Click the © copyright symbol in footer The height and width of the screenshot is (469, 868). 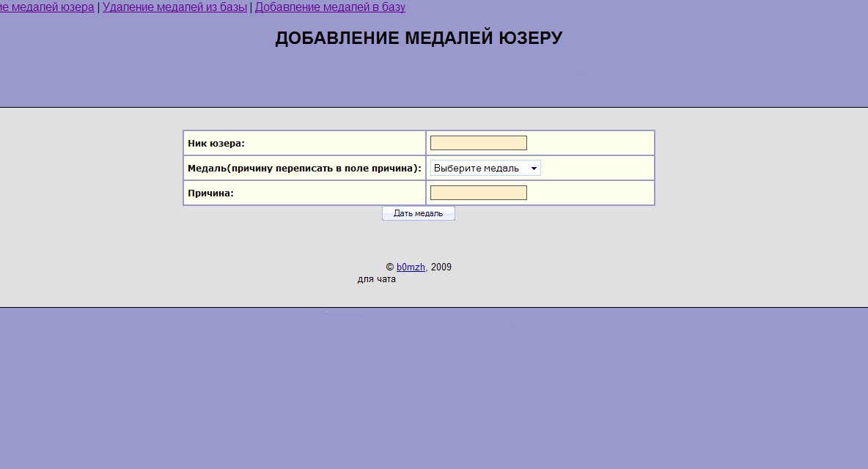[390, 267]
